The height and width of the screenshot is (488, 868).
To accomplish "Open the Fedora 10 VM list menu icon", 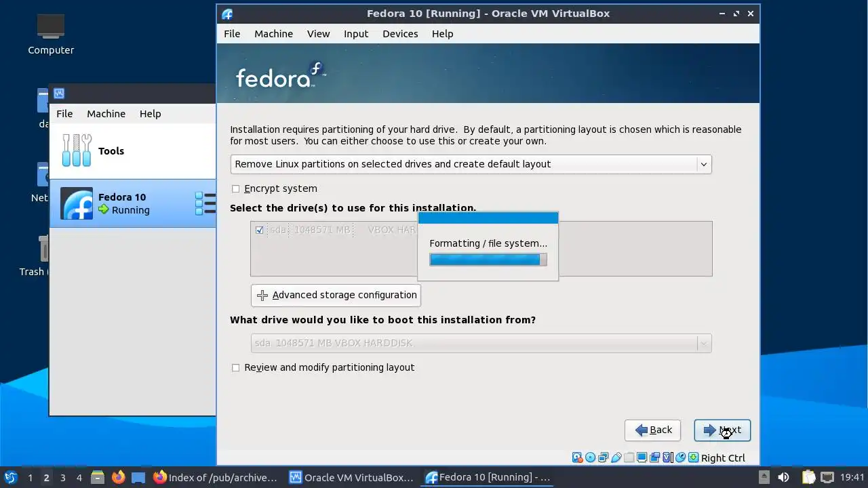I will (205, 203).
